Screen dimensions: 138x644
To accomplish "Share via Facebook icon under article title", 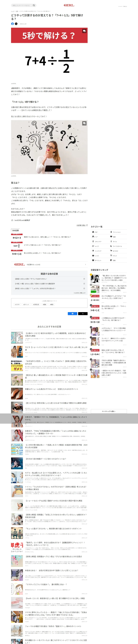I will (x=13, y=24).
